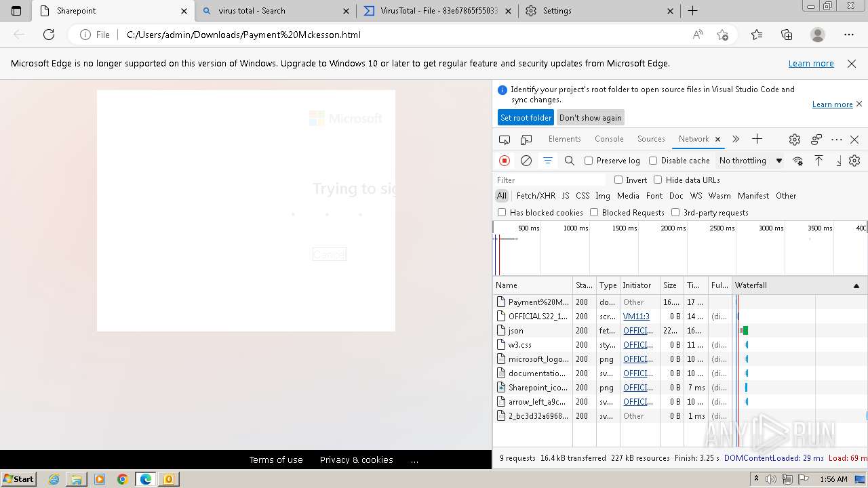Click Set root folder button

[x=526, y=118]
